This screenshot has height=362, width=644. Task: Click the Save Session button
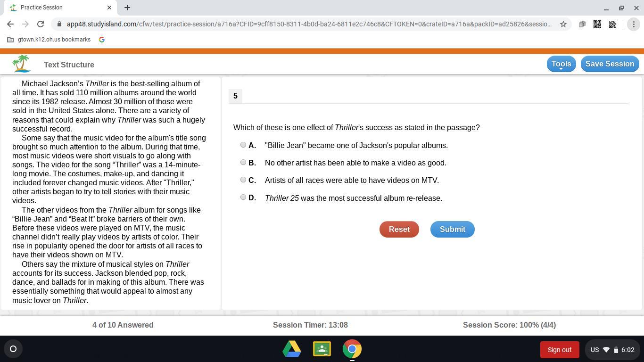[x=610, y=64]
